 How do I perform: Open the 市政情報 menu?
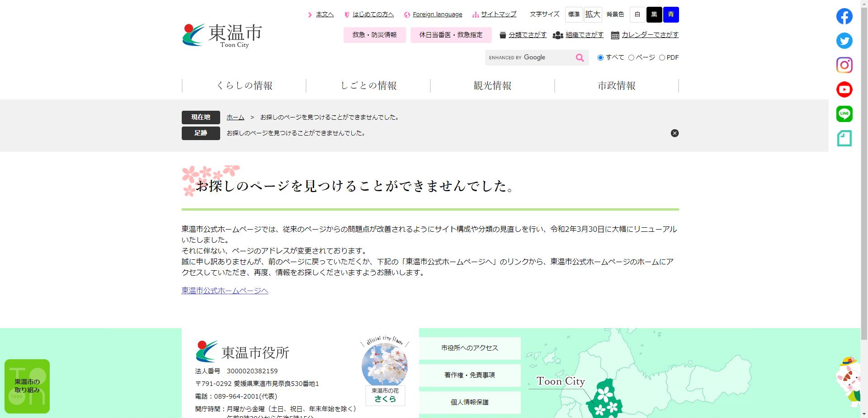pyautogui.click(x=616, y=85)
